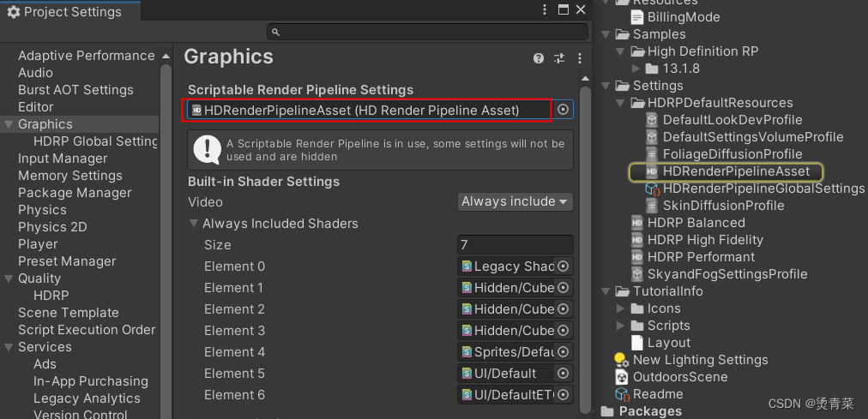Image resolution: width=868 pixels, height=419 pixels.
Task: Open Project Settings window kebab menu
Action: click(545, 9)
